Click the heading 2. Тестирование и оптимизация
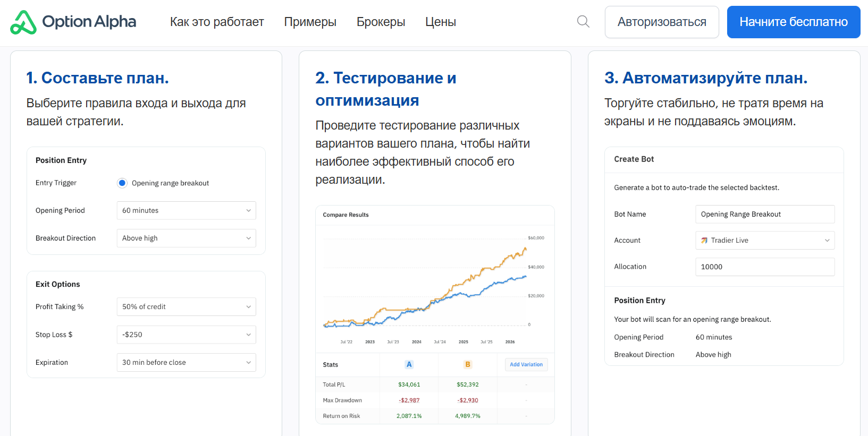The width and height of the screenshot is (868, 436). 386,89
